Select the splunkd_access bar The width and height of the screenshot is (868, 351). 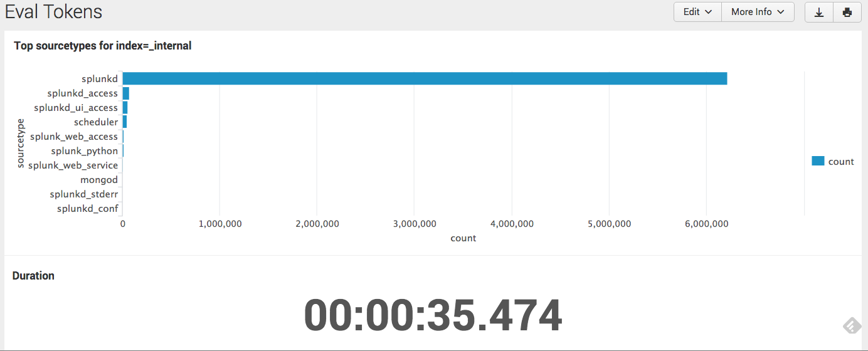point(125,93)
